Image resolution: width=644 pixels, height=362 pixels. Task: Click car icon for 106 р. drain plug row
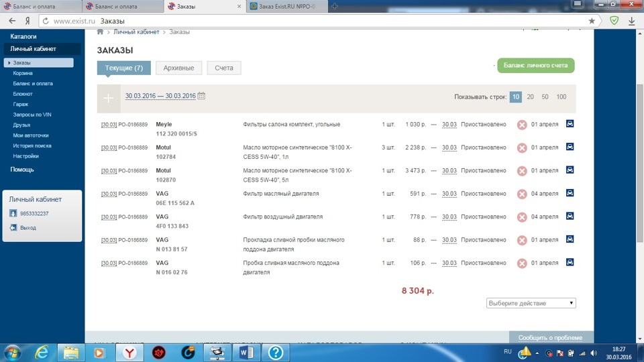(x=570, y=262)
